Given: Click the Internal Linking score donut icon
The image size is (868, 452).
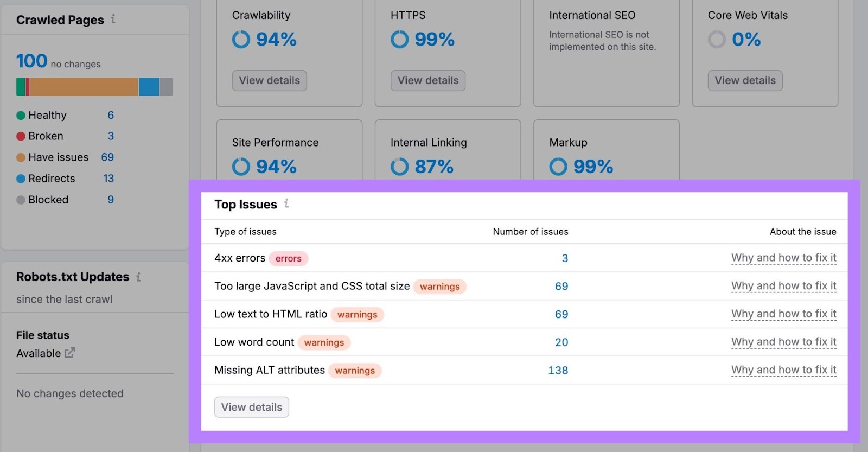Looking at the screenshot, I should point(399,167).
